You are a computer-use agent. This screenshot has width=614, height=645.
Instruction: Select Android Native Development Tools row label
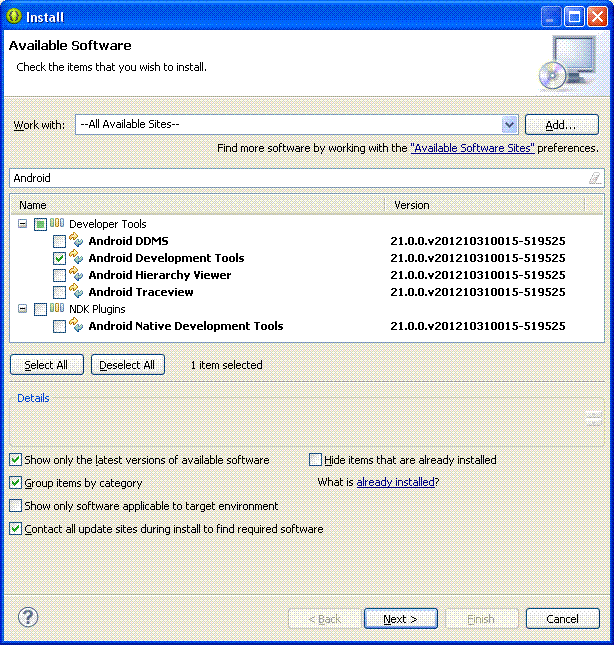click(x=186, y=326)
